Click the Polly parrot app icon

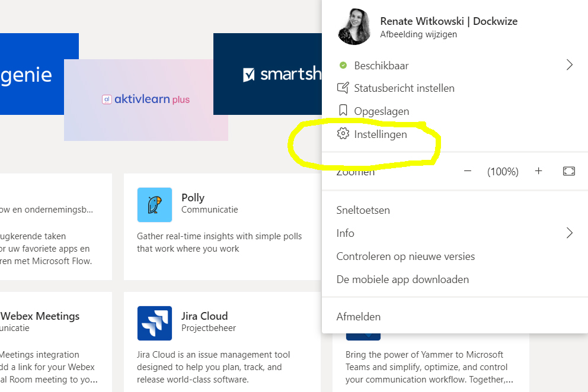coord(155,205)
